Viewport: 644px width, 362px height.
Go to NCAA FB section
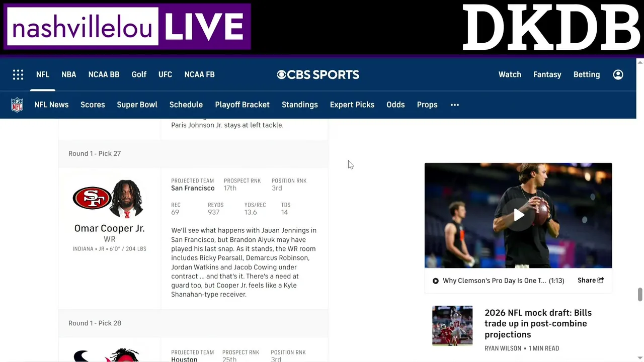[200, 74]
